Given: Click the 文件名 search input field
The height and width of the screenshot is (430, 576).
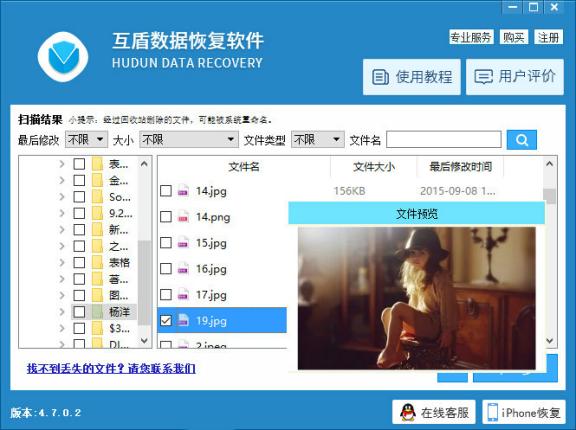Looking at the screenshot, I should point(444,140).
